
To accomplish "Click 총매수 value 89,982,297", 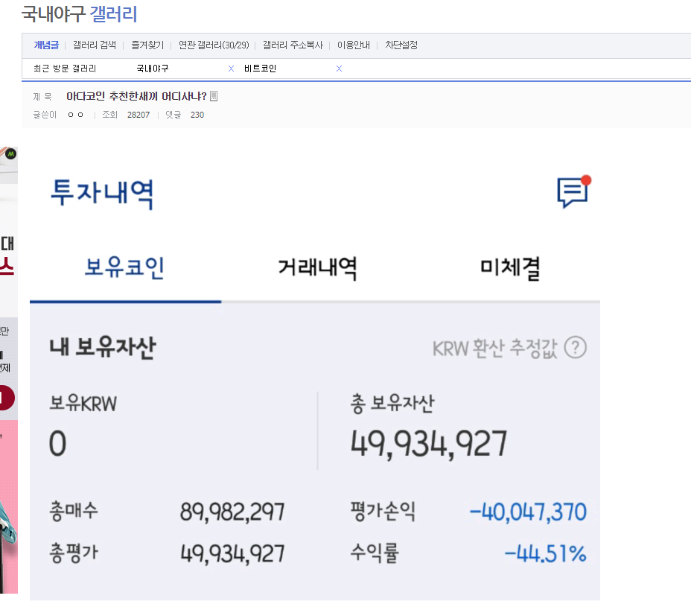I will [232, 512].
